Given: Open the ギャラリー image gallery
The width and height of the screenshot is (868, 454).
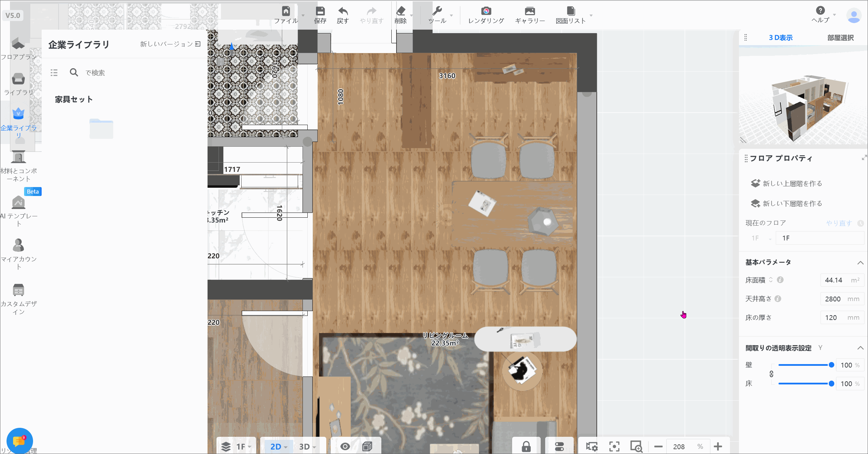Looking at the screenshot, I should 530,15.
